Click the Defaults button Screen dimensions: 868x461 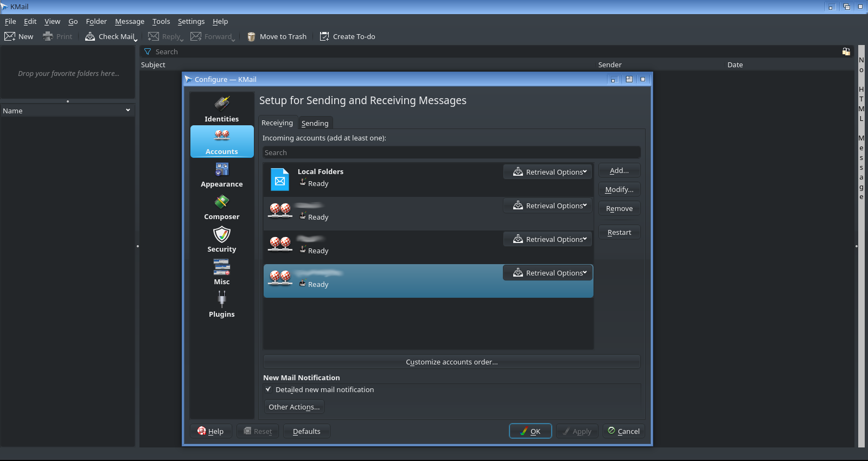[x=307, y=431]
